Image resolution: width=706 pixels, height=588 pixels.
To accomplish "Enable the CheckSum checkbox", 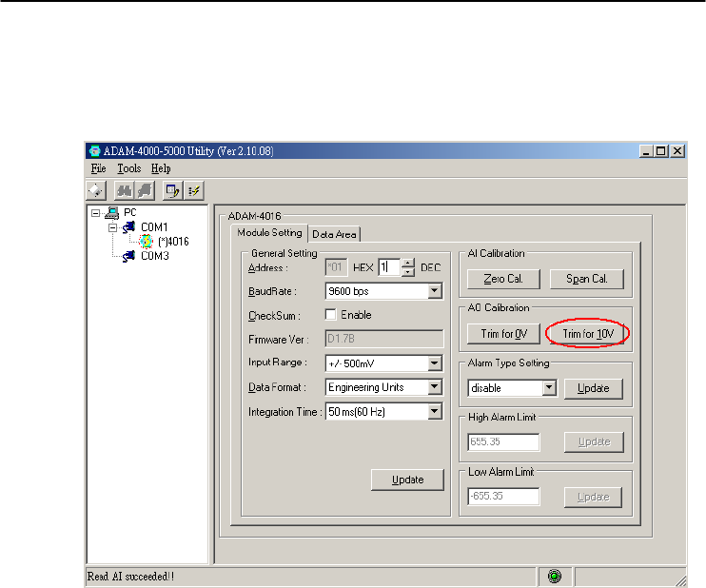I will [x=331, y=315].
